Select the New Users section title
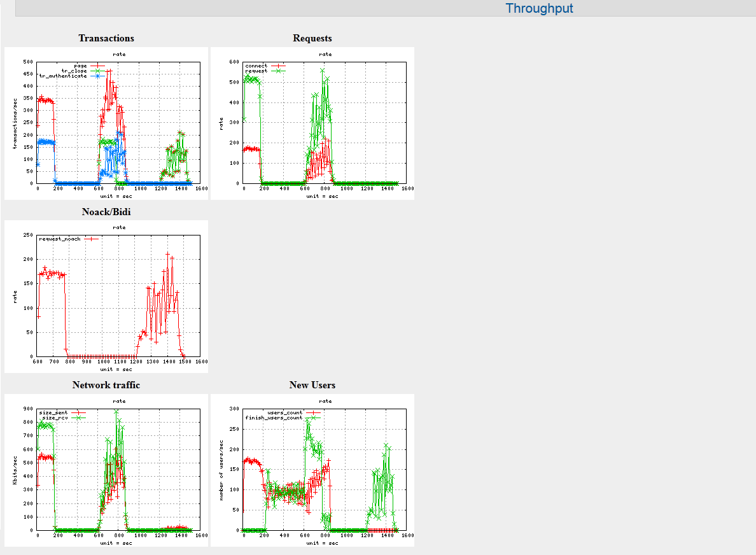Screen dimensions: 756x555 312,385
